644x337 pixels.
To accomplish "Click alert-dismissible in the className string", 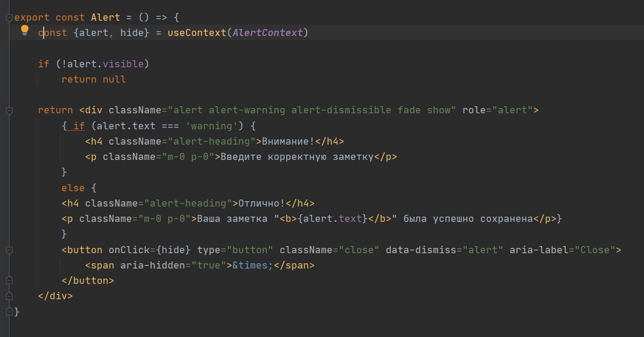I will pos(341,110).
